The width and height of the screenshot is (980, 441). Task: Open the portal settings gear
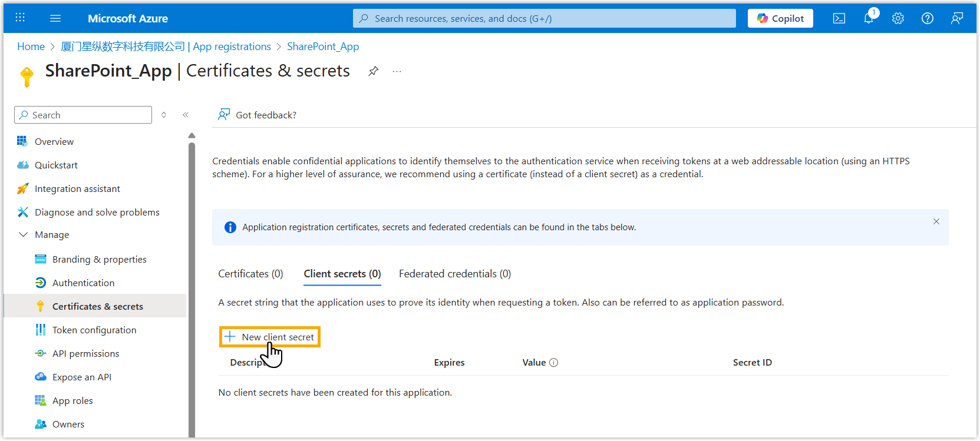897,19
